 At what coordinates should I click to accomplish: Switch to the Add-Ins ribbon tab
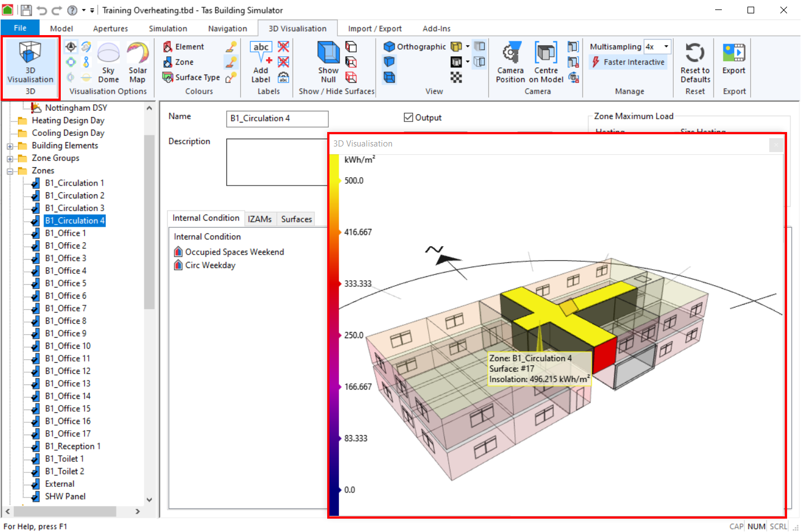point(436,28)
